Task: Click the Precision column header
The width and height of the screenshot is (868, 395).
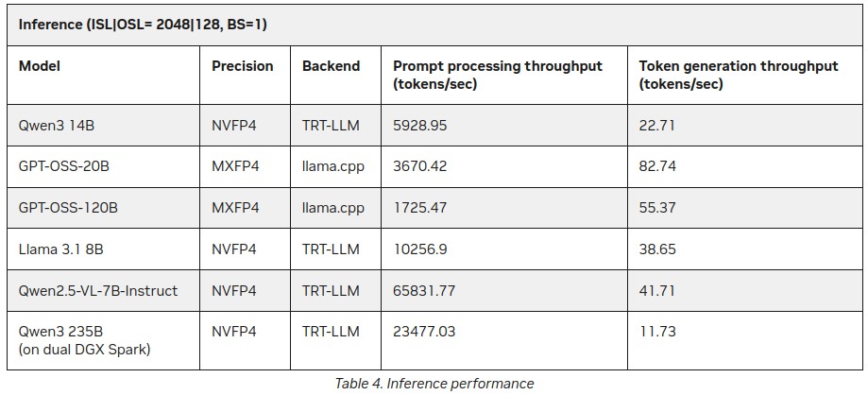Action: tap(243, 66)
